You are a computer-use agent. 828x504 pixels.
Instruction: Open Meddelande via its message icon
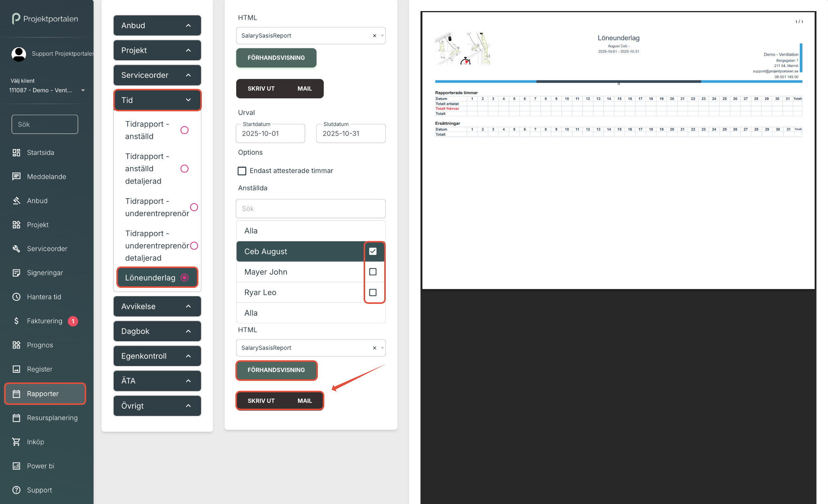click(x=16, y=177)
